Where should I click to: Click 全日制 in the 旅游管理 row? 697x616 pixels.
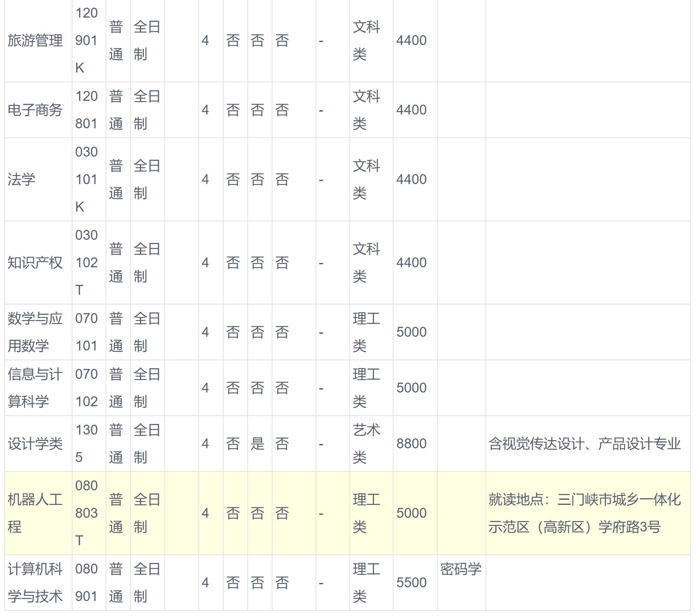pos(147,41)
